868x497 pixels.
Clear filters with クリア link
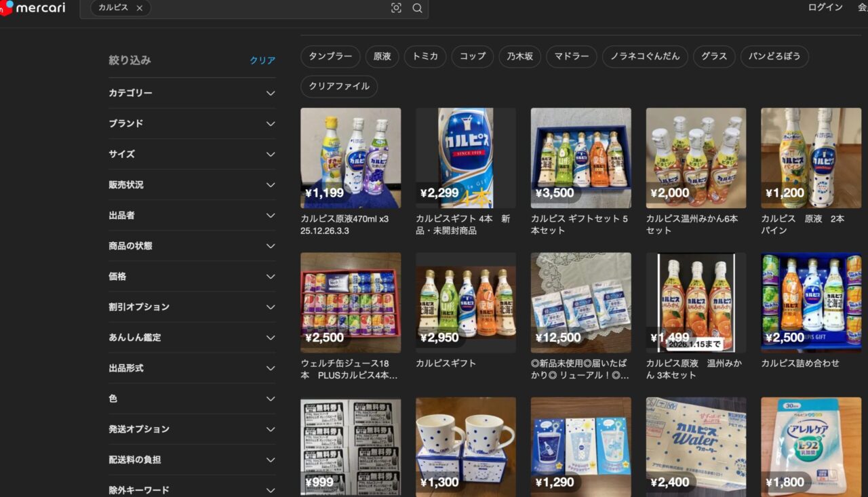point(262,60)
